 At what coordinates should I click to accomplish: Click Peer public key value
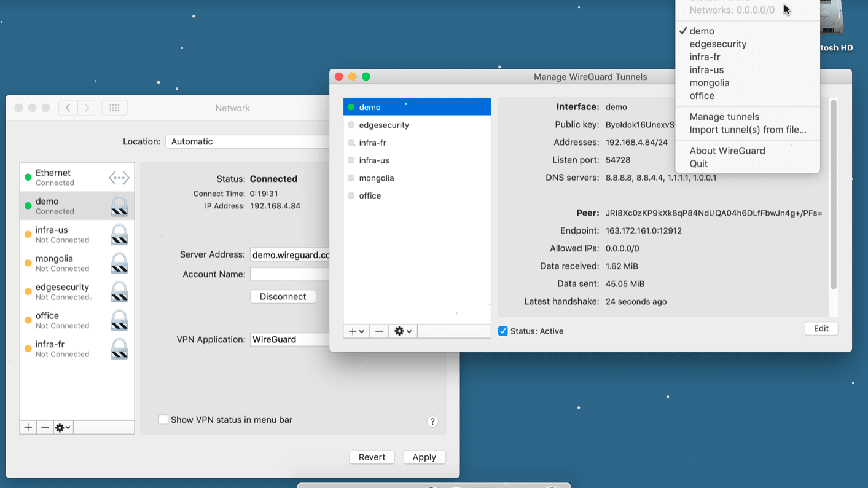714,213
